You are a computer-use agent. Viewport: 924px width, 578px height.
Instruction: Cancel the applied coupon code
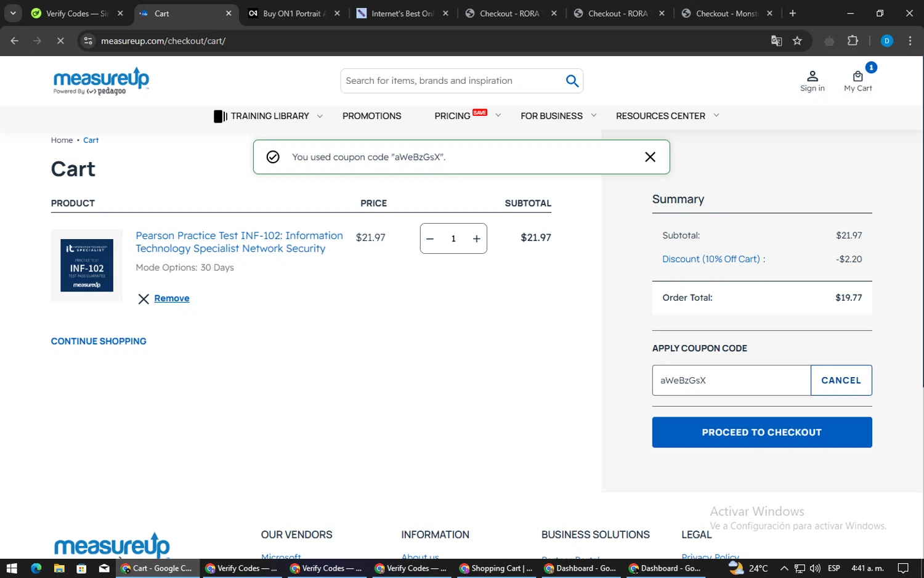click(x=841, y=380)
